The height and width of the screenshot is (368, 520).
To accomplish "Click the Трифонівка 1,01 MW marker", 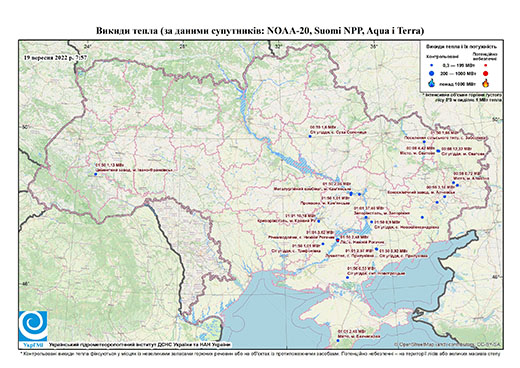I will pos(323,244).
